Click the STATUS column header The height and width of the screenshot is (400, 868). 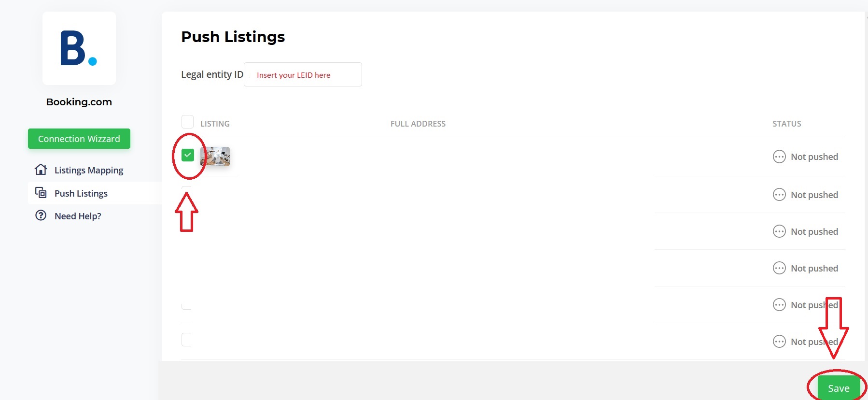(786, 124)
